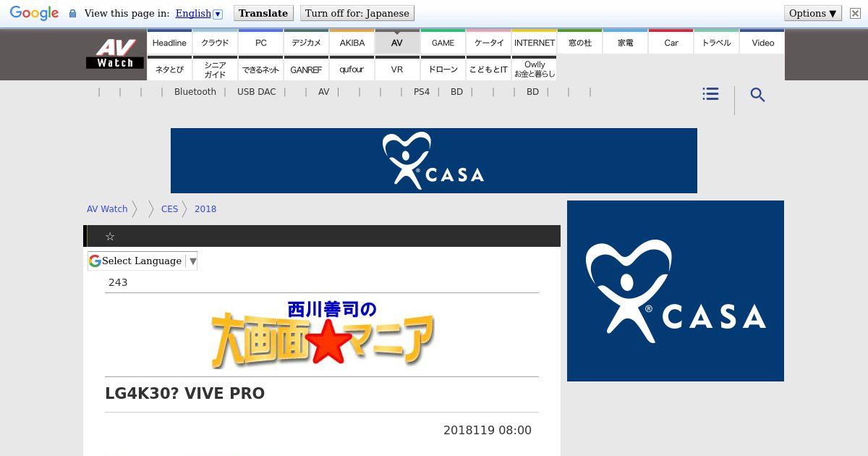Image resolution: width=868 pixels, height=456 pixels.
Task: Open the トラベル tab
Action: (717, 42)
